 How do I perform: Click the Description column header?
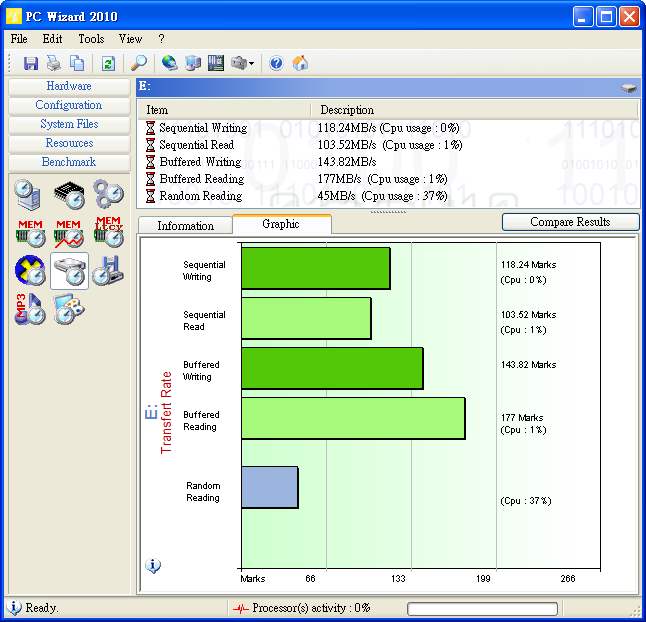tap(474, 110)
